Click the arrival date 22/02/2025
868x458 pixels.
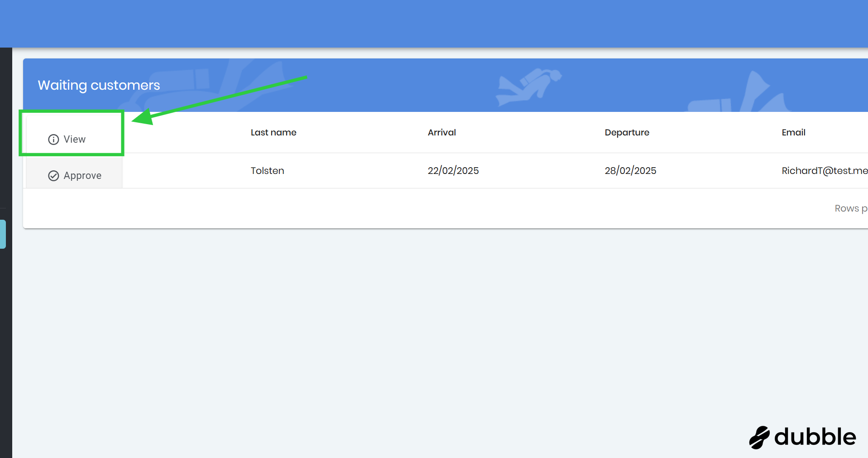[453, 171]
